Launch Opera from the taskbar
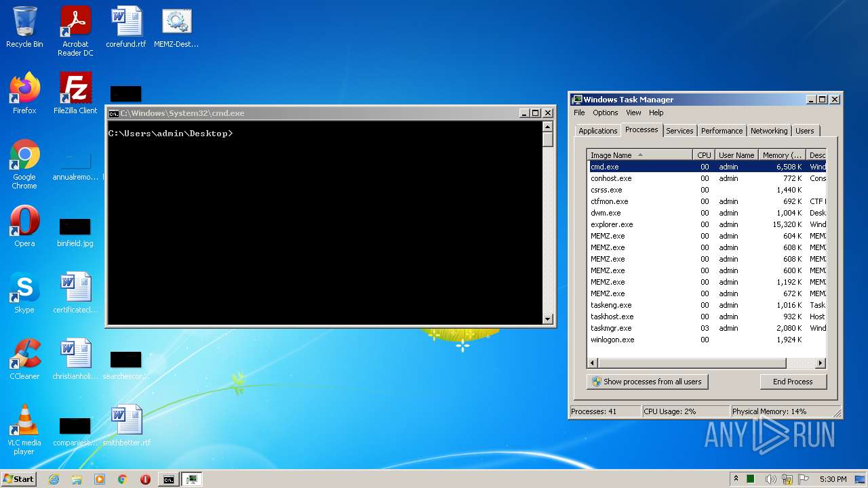 (x=145, y=479)
